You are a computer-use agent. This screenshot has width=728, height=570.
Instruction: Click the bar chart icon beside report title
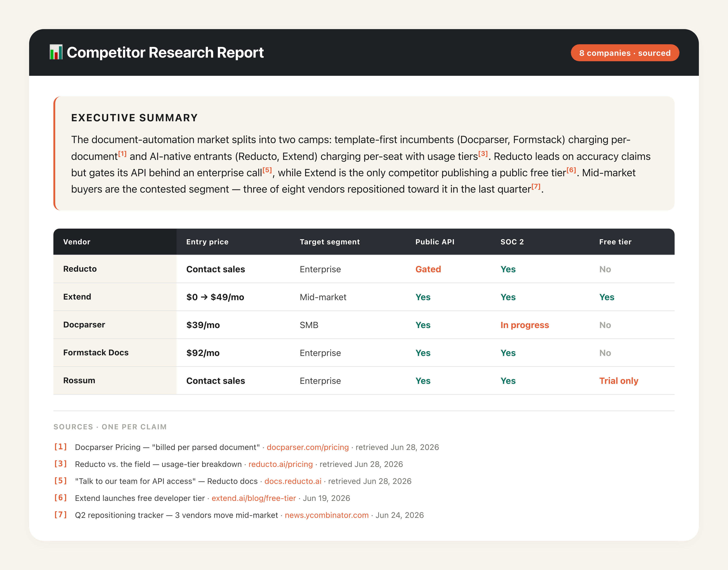56,52
